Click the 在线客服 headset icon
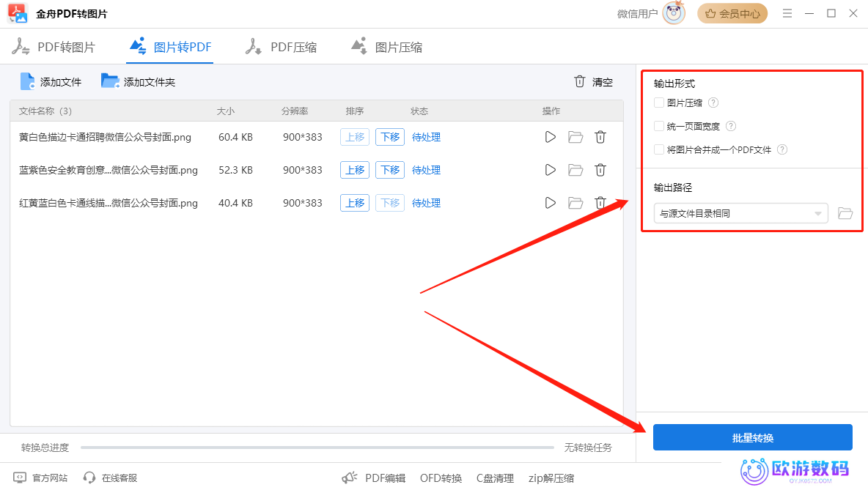868x490 pixels. pyautogui.click(x=89, y=478)
